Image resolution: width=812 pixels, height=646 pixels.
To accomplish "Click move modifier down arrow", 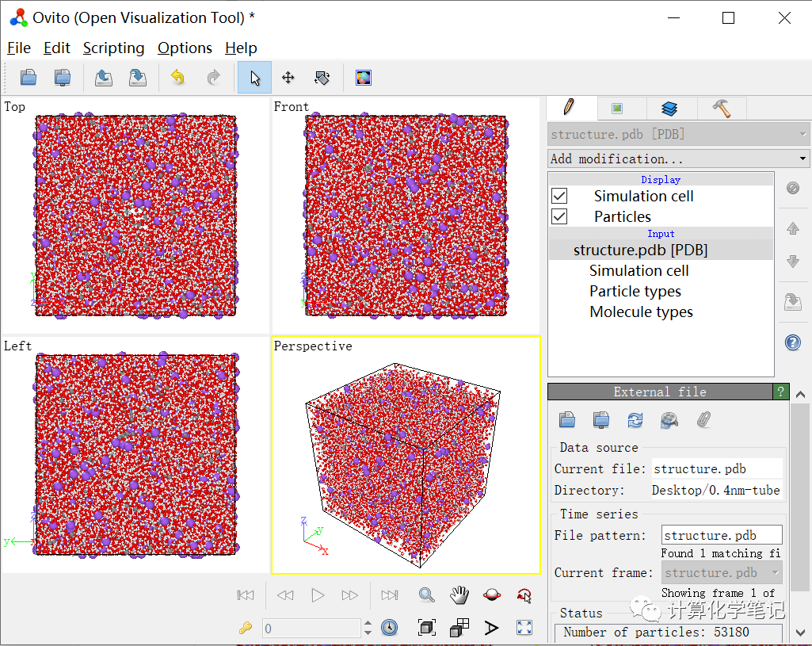I will click(x=792, y=261).
